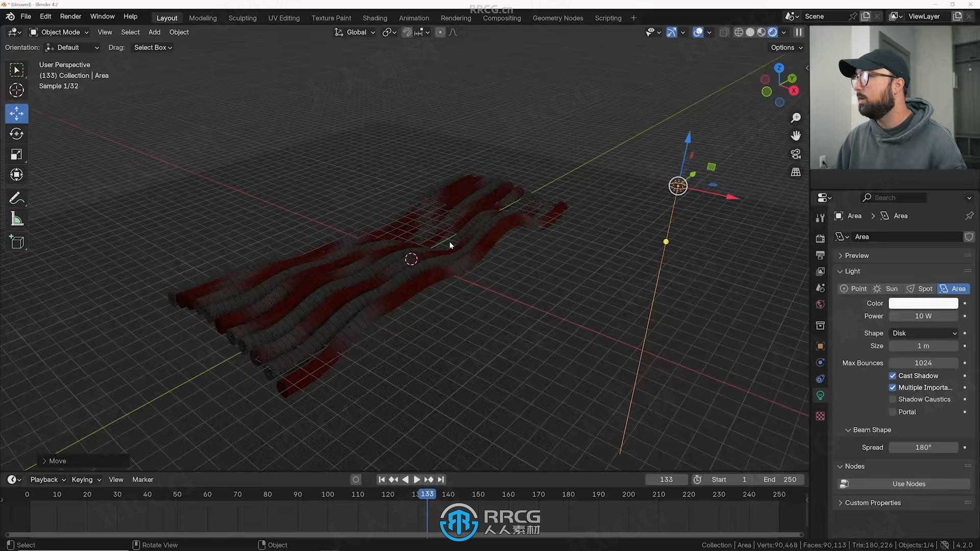Toggle viewport overlays display
980x551 pixels.
click(x=698, y=32)
